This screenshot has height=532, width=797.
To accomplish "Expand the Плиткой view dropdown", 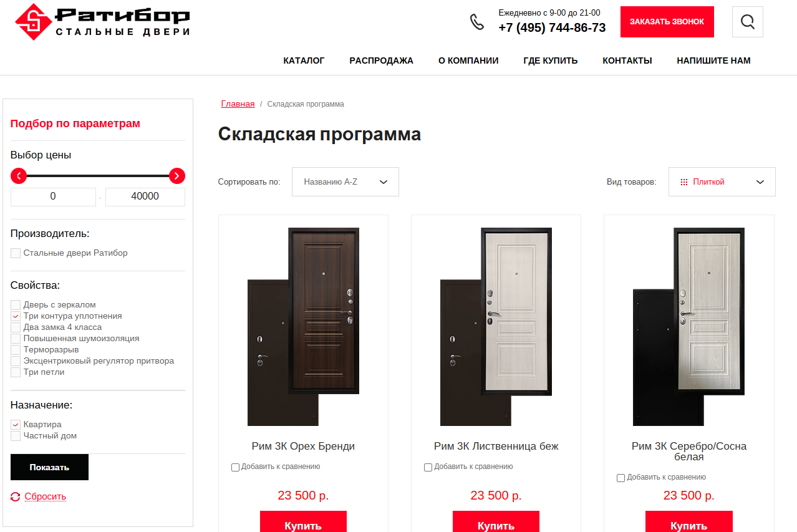I will tap(722, 181).
